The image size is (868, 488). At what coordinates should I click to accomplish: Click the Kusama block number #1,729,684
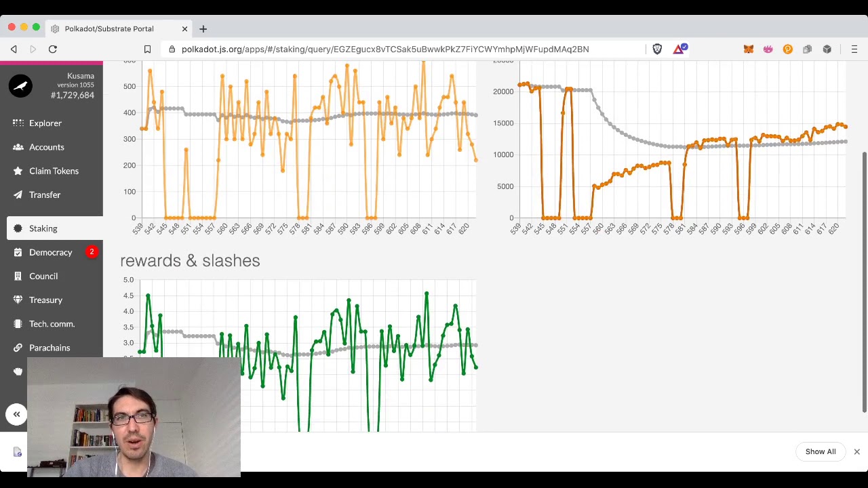click(73, 96)
